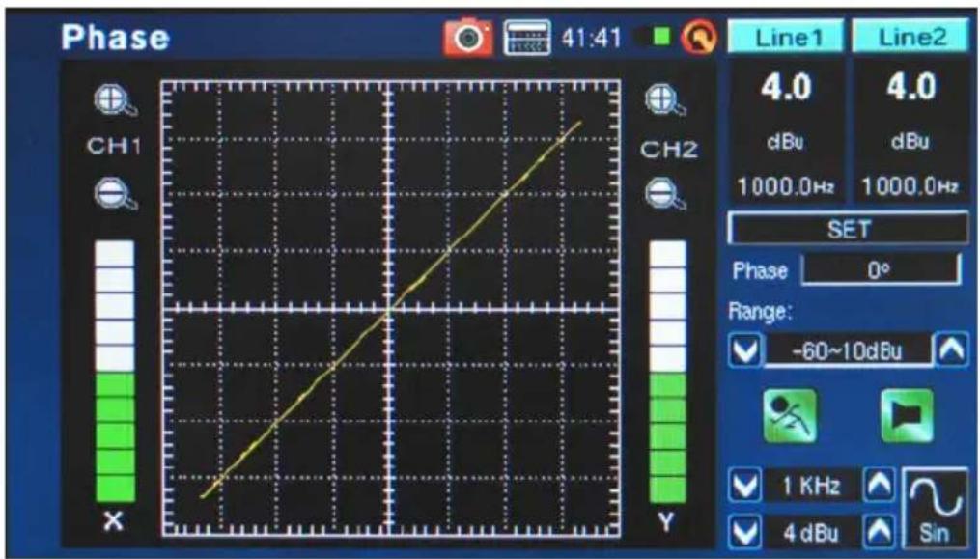Switch to Line1 tab

(786, 38)
